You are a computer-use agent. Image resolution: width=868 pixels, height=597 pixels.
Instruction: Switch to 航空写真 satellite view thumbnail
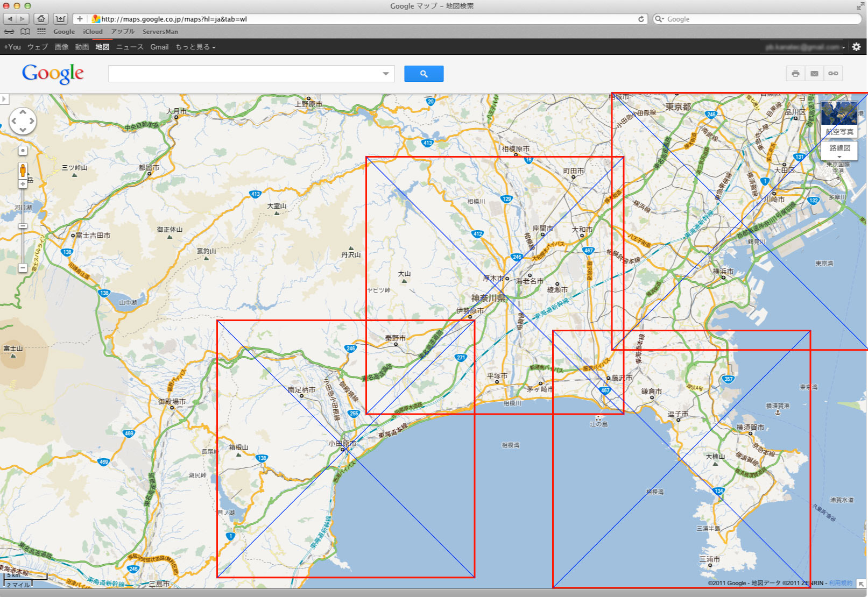pos(839,119)
